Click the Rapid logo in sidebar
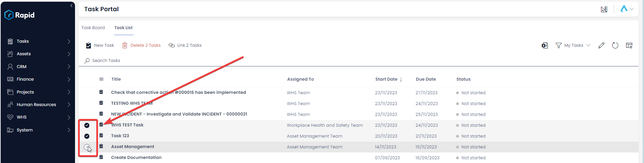 [20, 15]
